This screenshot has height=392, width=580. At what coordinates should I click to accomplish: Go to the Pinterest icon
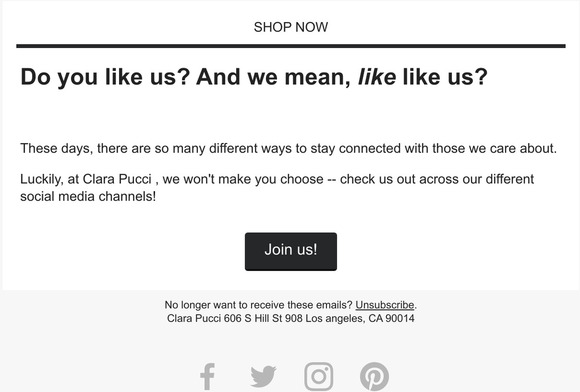tap(374, 376)
